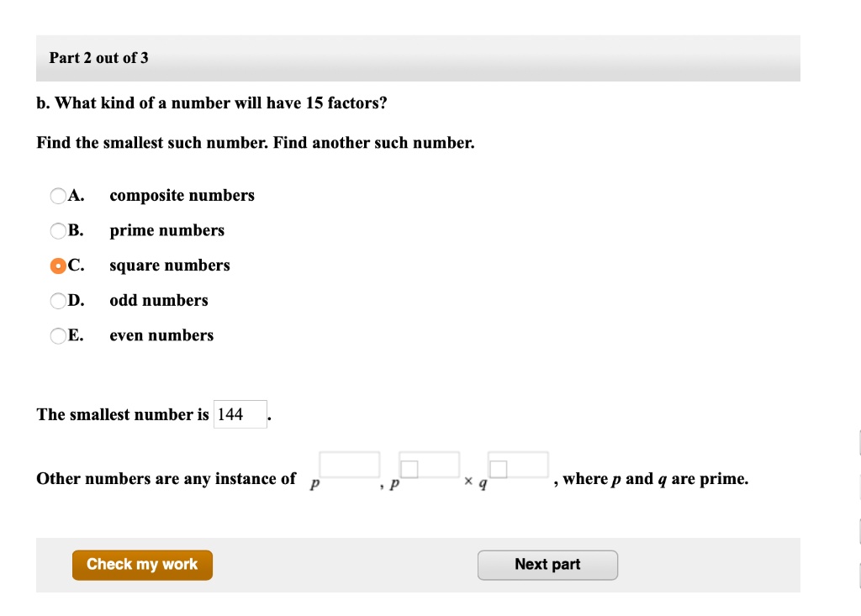Click the Part 2 out of 3 header
Screen dimensions: 861x616
pos(98,58)
